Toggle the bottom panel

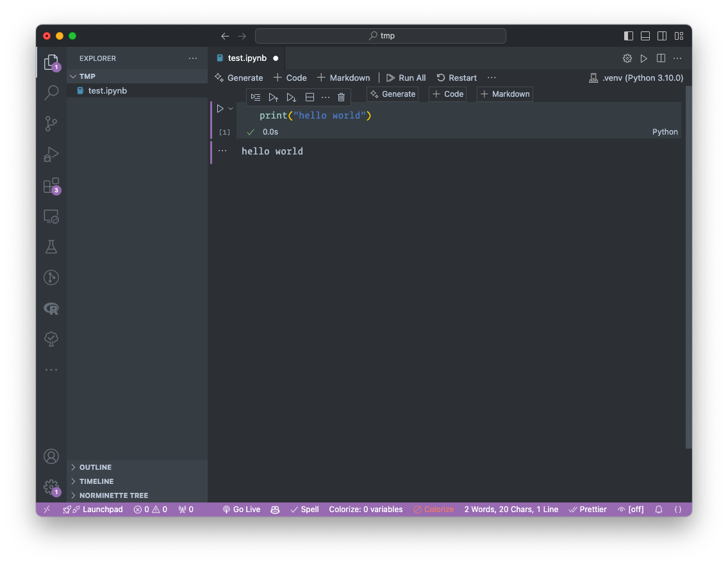pyautogui.click(x=645, y=36)
